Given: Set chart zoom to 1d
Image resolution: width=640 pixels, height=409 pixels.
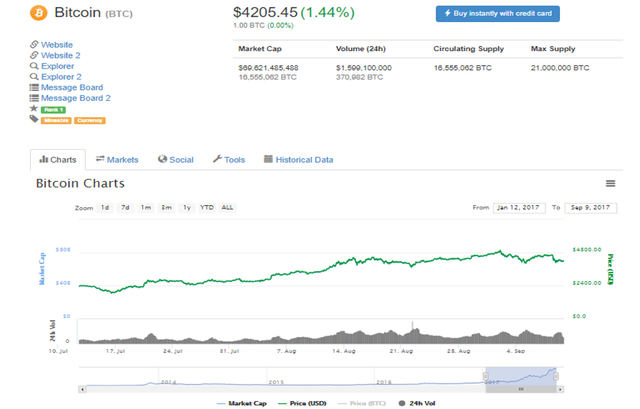Looking at the screenshot, I should pyautogui.click(x=105, y=208).
